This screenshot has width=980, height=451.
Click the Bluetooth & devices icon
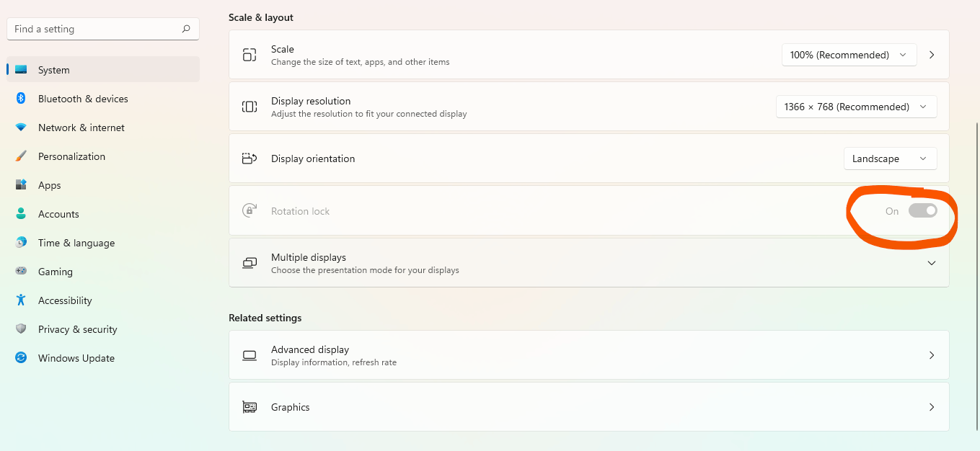point(21,99)
